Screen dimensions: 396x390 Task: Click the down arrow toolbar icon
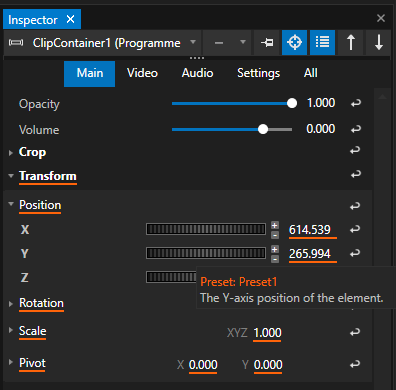[x=378, y=42]
